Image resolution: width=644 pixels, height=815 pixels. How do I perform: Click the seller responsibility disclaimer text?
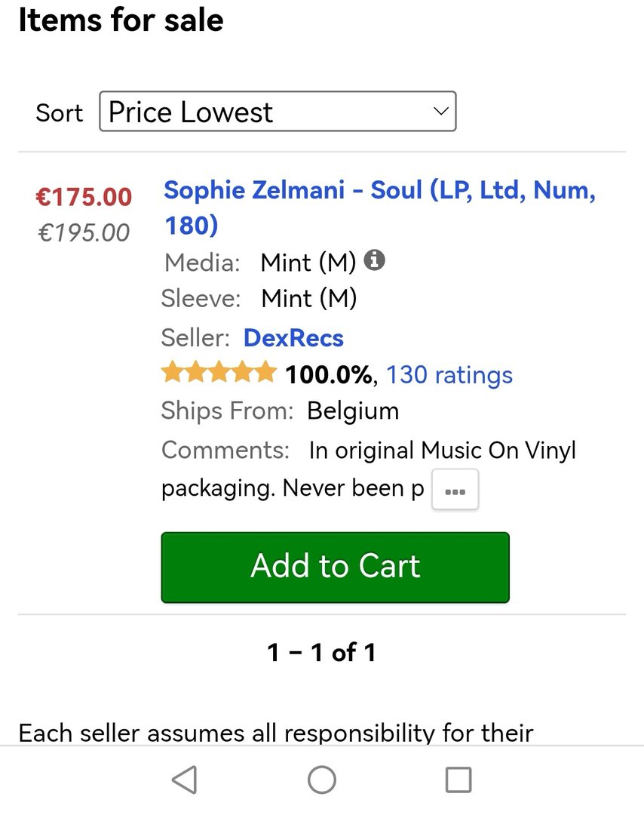(276, 732)
